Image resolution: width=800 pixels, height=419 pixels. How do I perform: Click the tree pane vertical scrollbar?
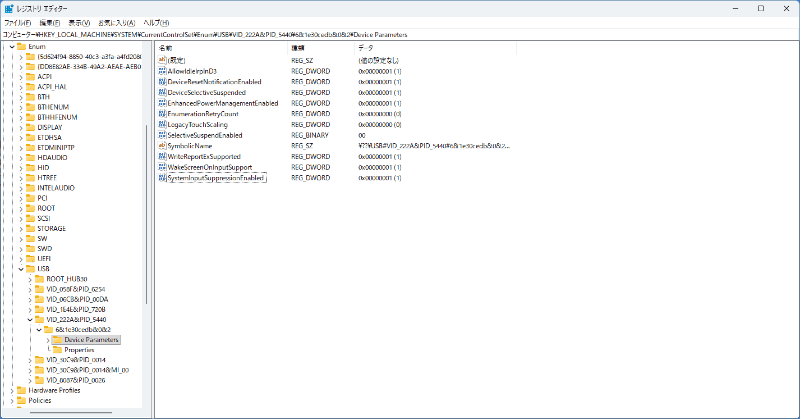[146, 214]
